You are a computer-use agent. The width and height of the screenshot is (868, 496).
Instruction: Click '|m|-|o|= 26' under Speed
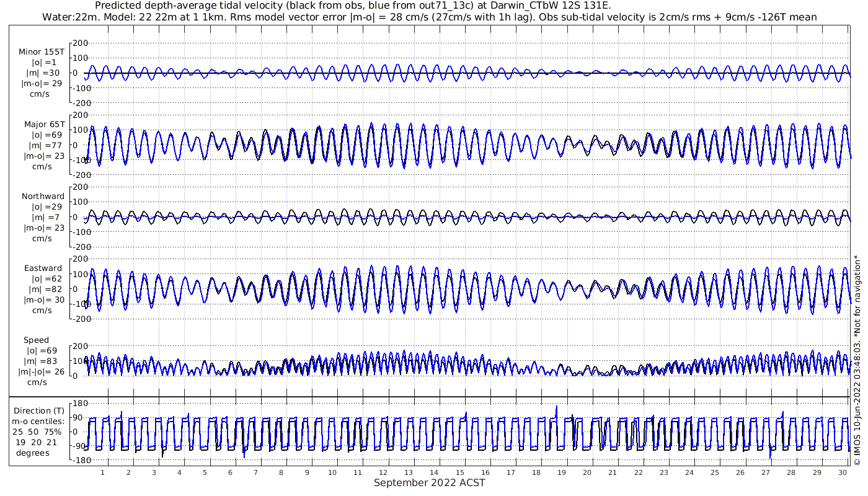42,371
